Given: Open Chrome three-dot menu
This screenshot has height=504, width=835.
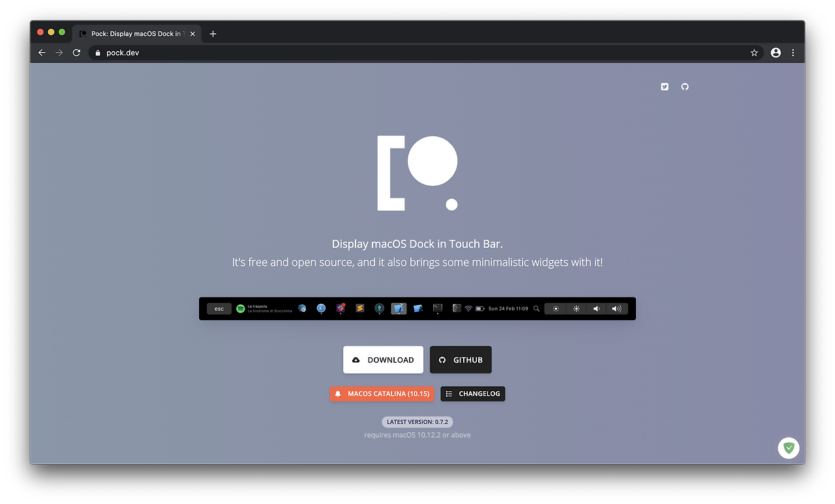Looking at the screenshot, I should (793, 53).
